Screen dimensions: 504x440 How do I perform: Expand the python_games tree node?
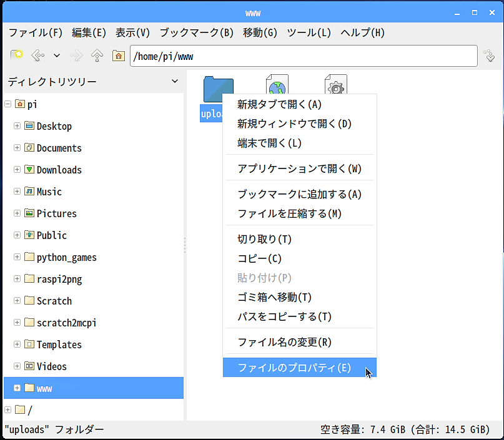[x=17, y=257]
